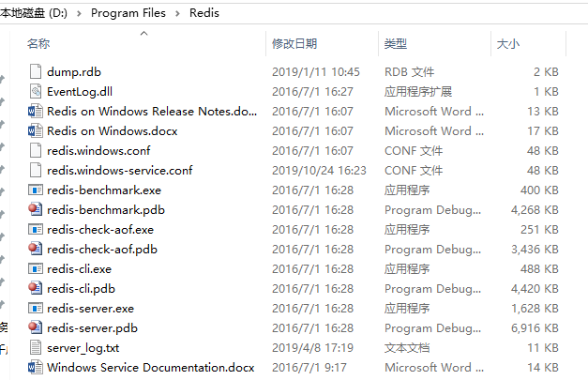The width and height of the screenshot is (588, 380).
Task: Sort files by the 名称 column header
Action: pos(38,43)
